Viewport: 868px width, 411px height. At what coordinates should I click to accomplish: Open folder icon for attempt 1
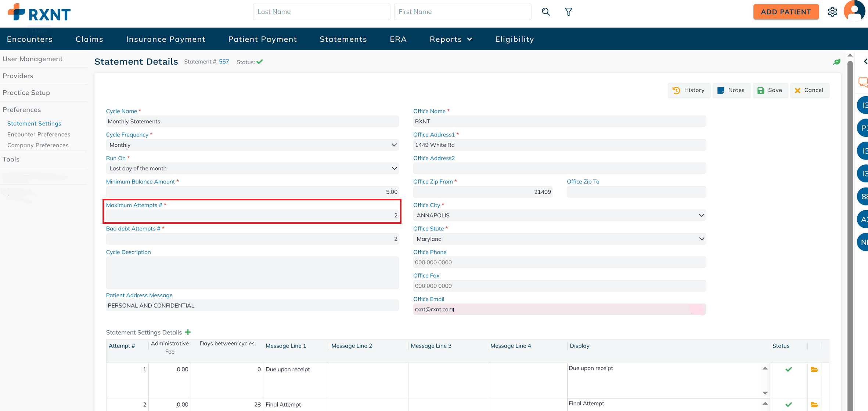point(814,370)
